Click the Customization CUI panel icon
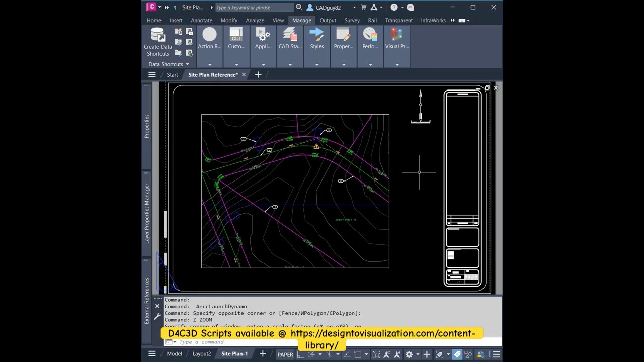Viewport: 644px width, 362px height. [x=236, y=35]
